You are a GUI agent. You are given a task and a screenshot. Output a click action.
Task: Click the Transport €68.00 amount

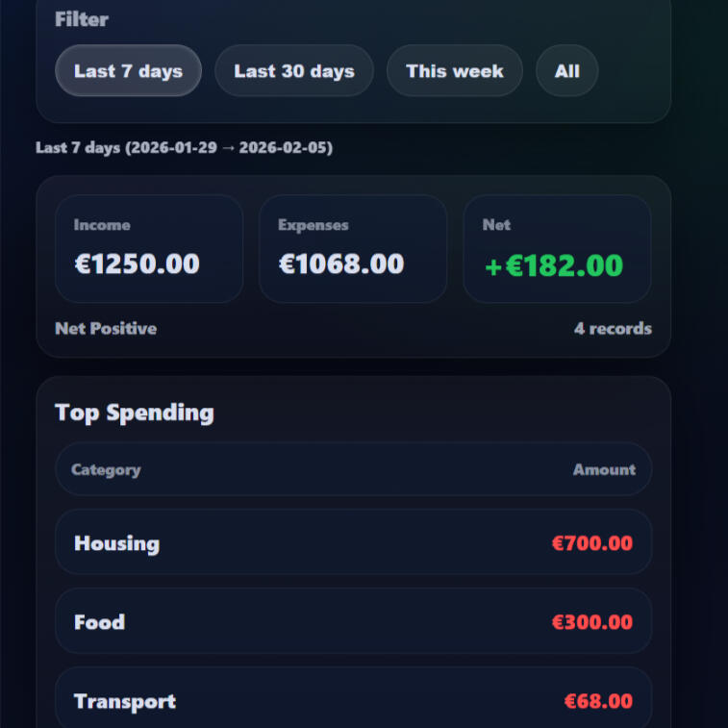597,701
